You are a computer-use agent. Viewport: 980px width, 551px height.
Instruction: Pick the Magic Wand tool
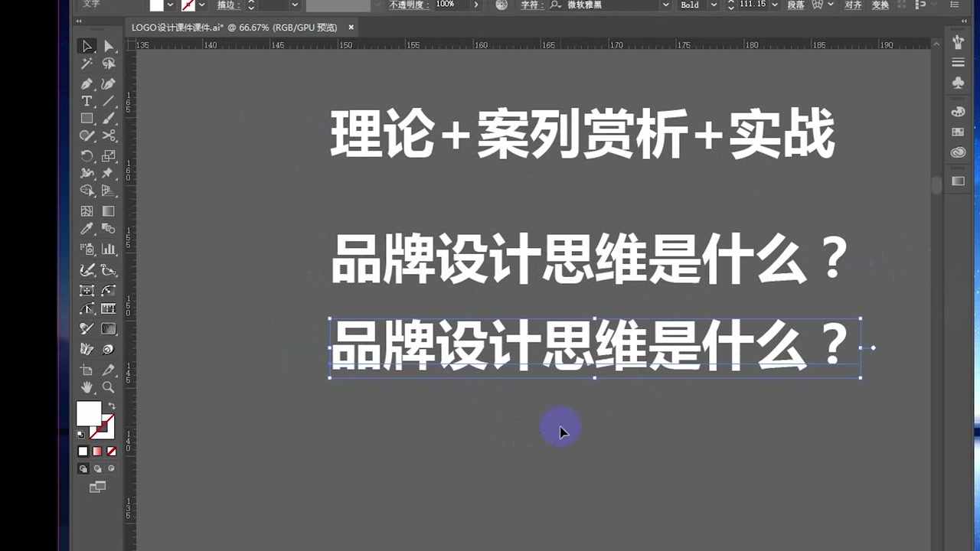[87, 64]
